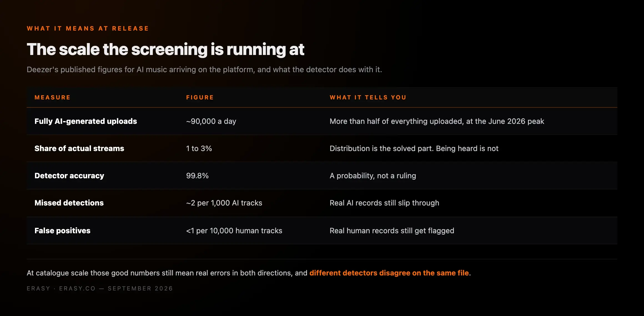Click the '<1 per 10,000 human tracks' figure

click(x=234, y=231)
